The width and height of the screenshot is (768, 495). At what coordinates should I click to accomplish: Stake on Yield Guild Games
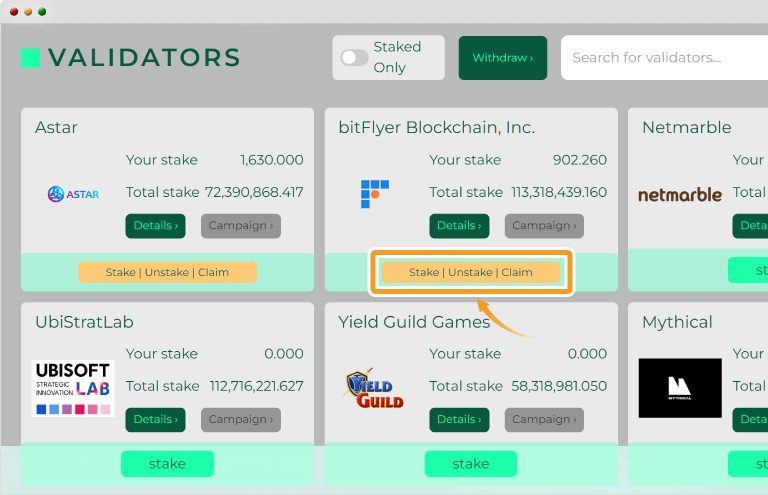pyautogui.click(x=471, y=464)
